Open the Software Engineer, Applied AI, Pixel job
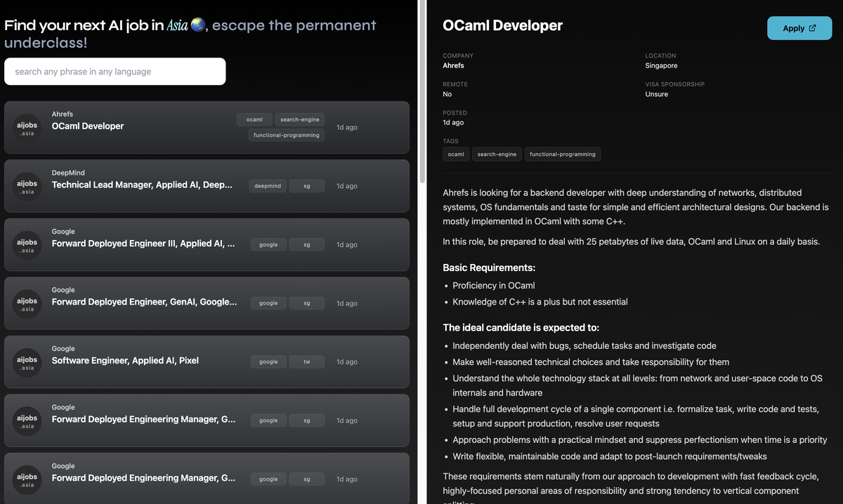Viewport: 843px width, 504px height. 207,362
